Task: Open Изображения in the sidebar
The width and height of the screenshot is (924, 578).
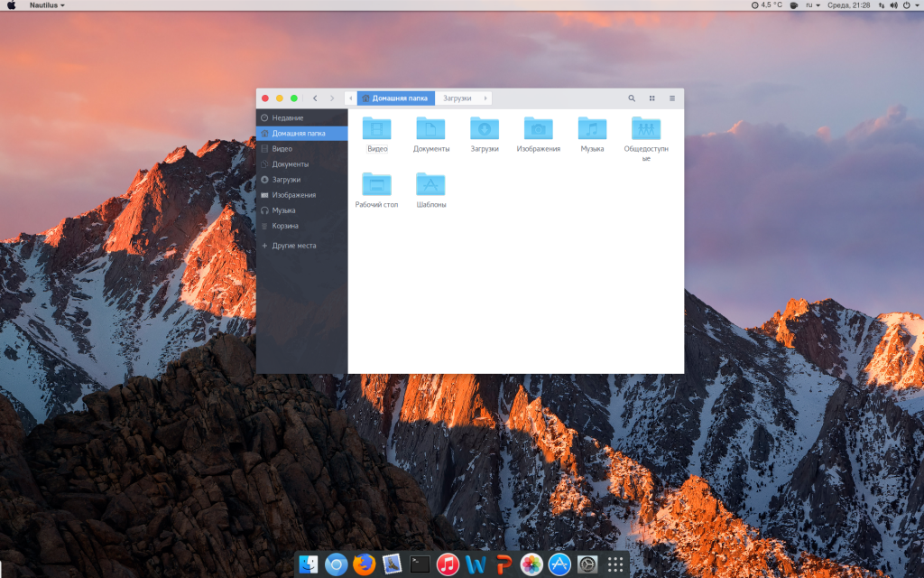Action: point(301,195)
